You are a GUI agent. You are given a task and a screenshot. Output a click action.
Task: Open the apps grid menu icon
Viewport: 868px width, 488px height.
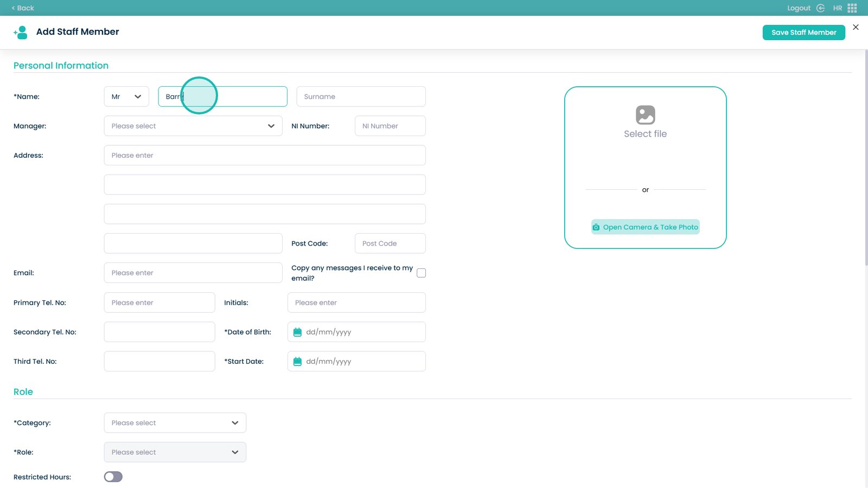click(852, 8)
